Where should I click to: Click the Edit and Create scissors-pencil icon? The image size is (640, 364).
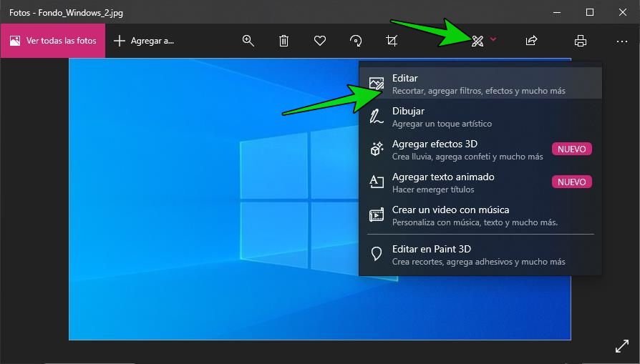coord(477,41)
